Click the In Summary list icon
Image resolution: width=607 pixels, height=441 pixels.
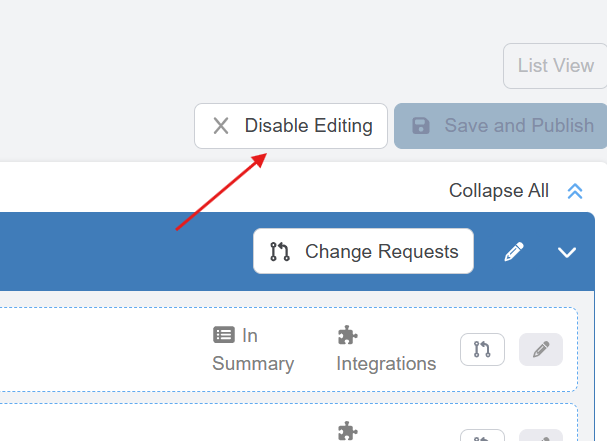[x=224, y=335]
